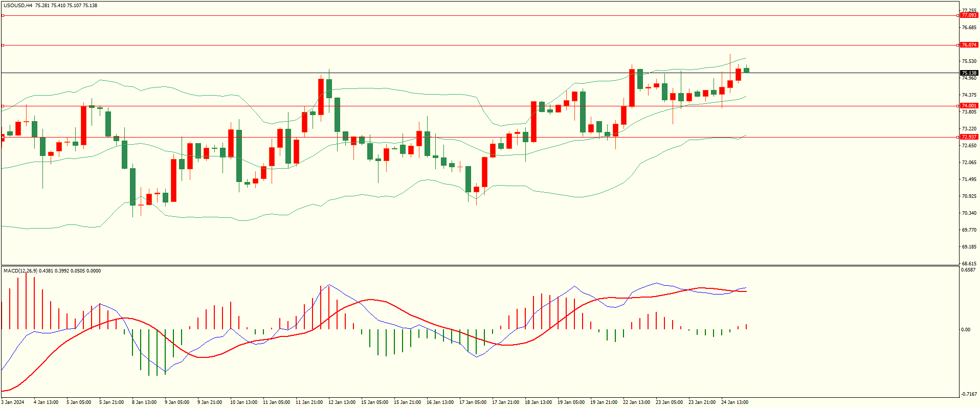Image resolution: width=980 pixels, height=408 pixels.
Task: Click the USOUSD,H4 chart title text
Action: pos(18,6)
